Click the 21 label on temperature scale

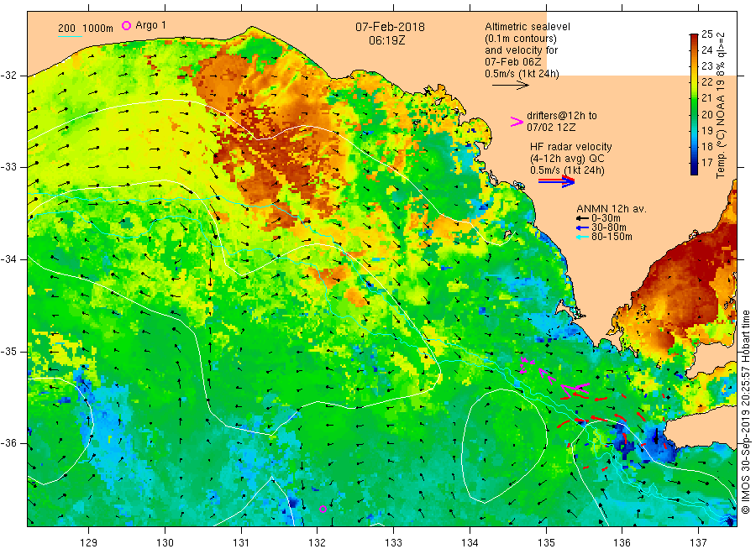706,98
